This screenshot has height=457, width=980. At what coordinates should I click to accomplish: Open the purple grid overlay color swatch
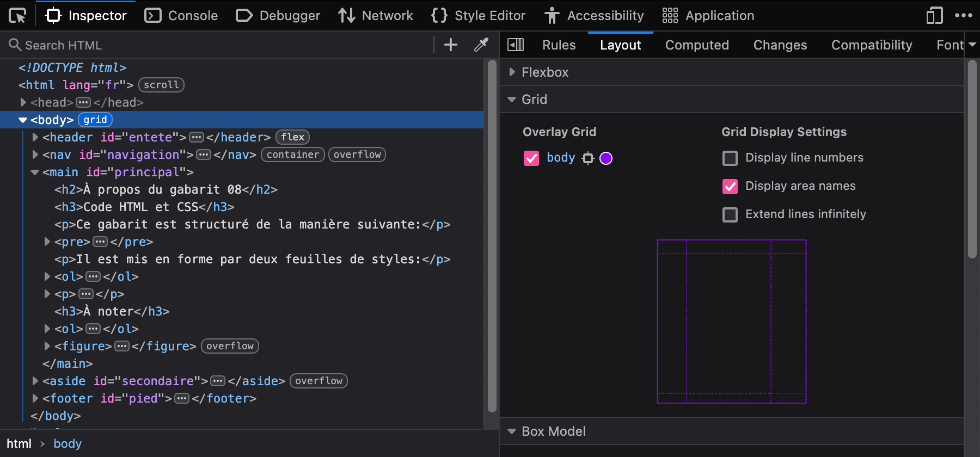606,158
